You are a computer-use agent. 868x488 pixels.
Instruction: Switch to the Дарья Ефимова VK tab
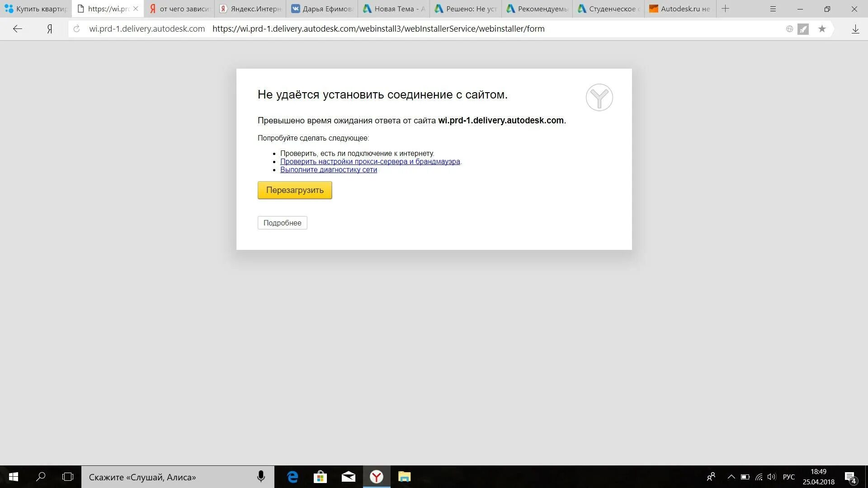[322, 9]
